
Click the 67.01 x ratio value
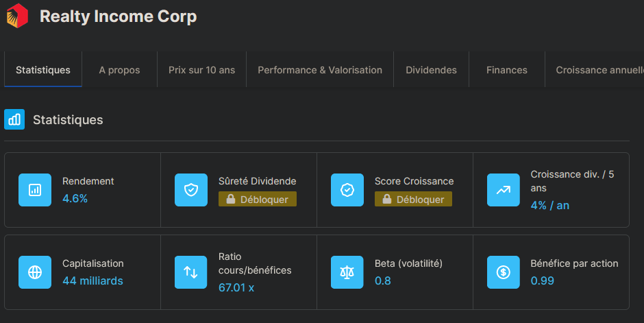pyautogui.click(x=236, y=287)
